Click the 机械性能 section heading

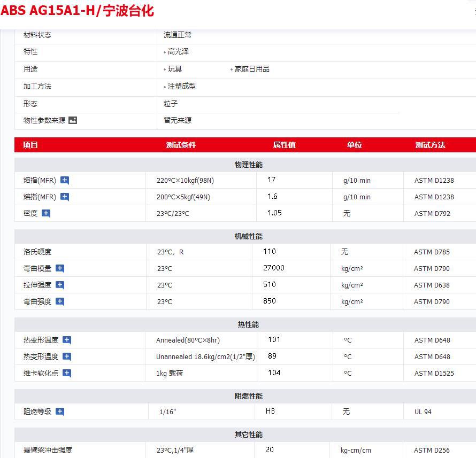point(248,236)
